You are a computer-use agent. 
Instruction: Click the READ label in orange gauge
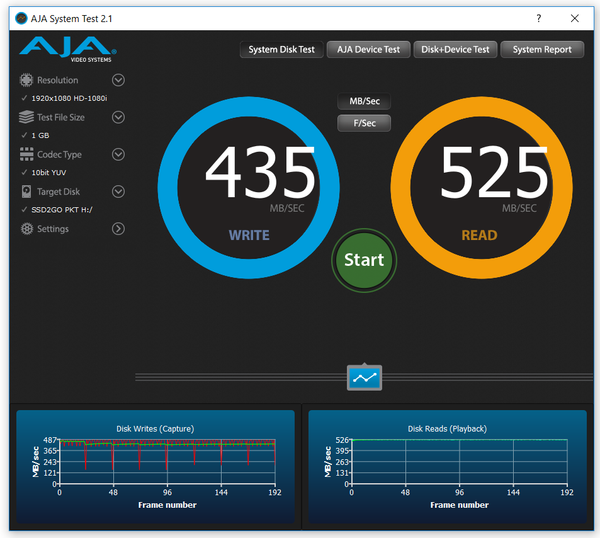tap(479, 235)
